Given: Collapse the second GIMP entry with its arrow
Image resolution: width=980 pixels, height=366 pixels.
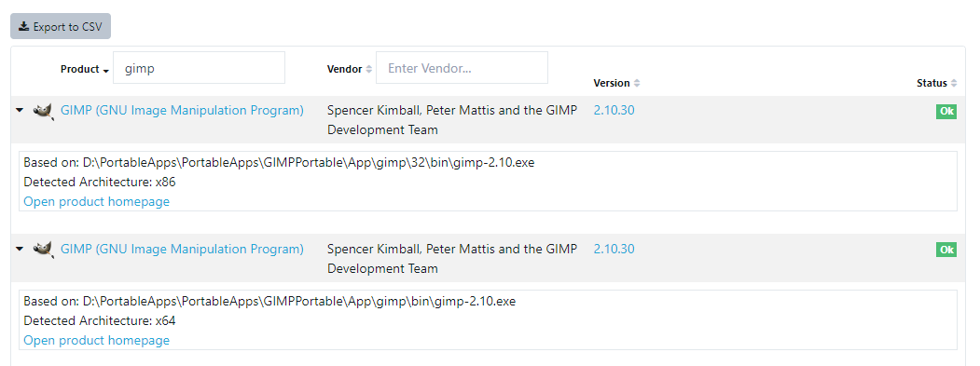Looking at the screenshot, I should 20,249.
